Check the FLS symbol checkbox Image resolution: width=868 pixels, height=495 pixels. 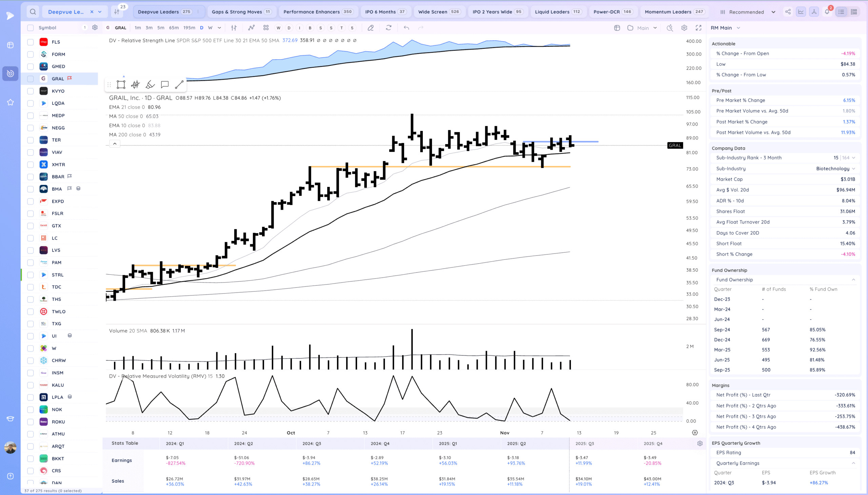point(31,42)
